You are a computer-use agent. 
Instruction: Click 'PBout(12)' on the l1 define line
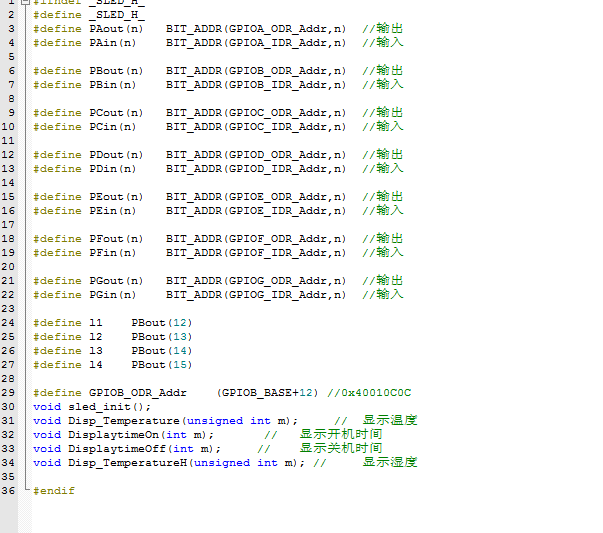[162, 323]
